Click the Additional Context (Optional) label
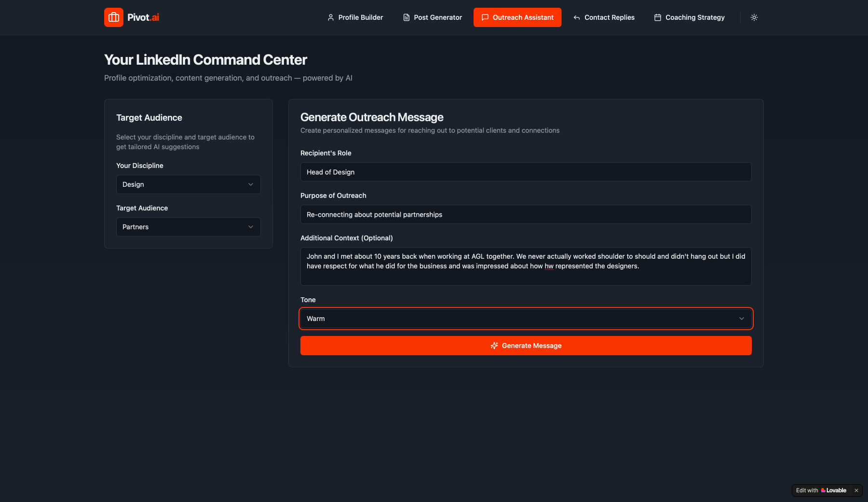The image size is (868, 502). [x=347, y=238]
